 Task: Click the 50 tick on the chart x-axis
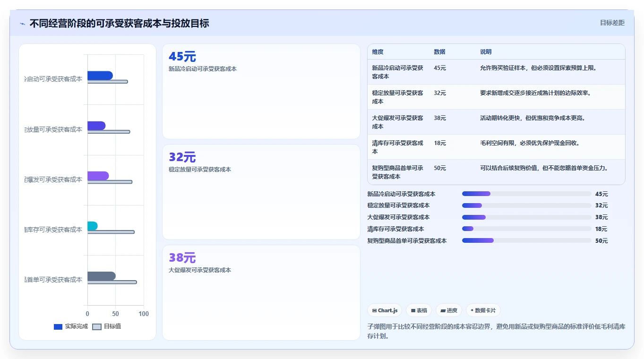(x=116, y=314)
